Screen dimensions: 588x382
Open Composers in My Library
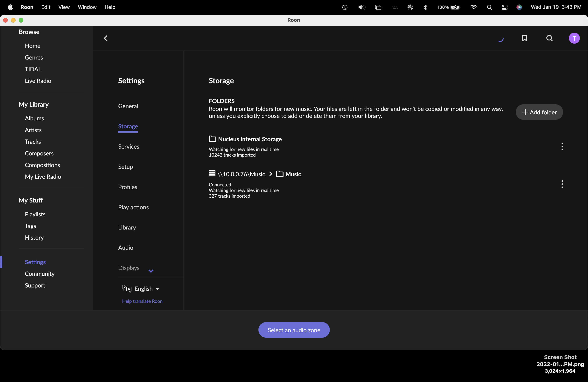pos(39,153)
